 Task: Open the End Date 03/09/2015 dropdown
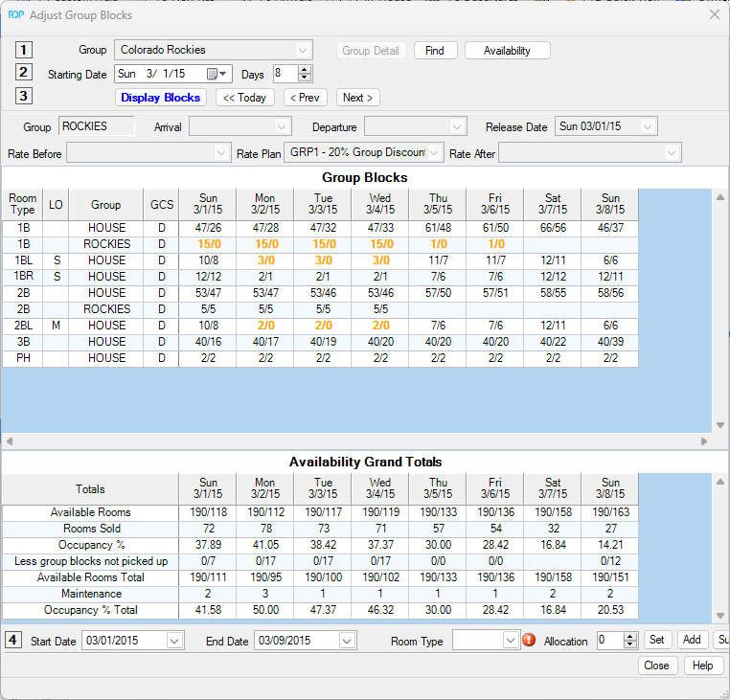point(347,641)
